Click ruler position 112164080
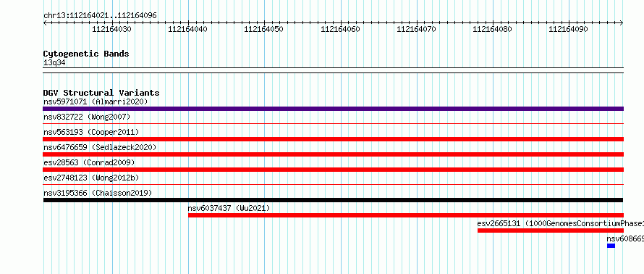The width and height of the screenshot is (644, 274). click(493, 29)
